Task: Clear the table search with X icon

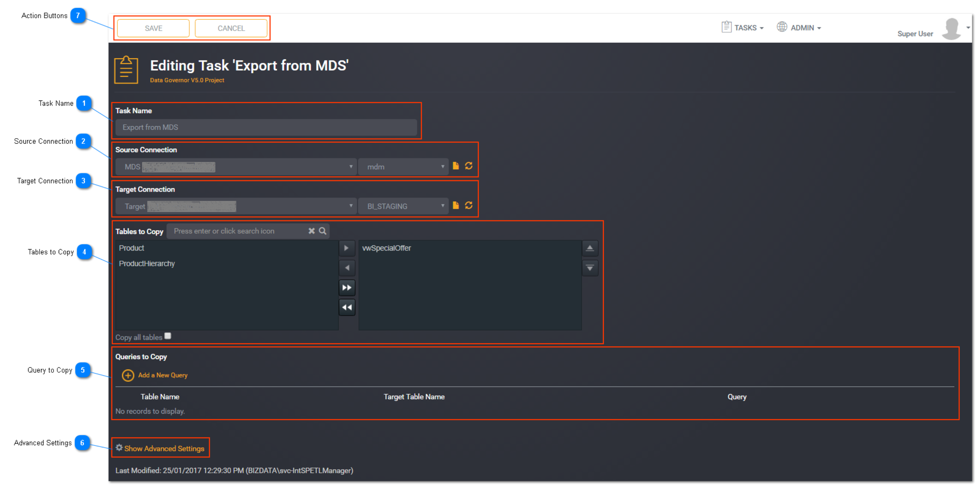Action: [x=312, y=231]
